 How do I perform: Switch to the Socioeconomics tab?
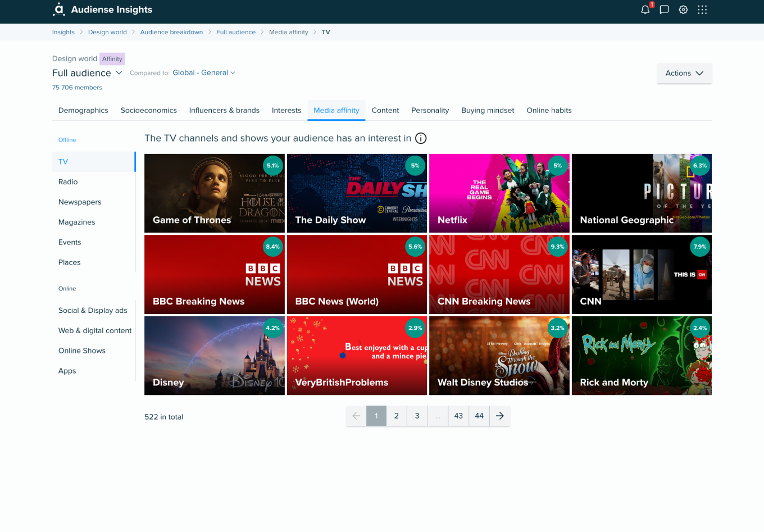coord(149,110)
